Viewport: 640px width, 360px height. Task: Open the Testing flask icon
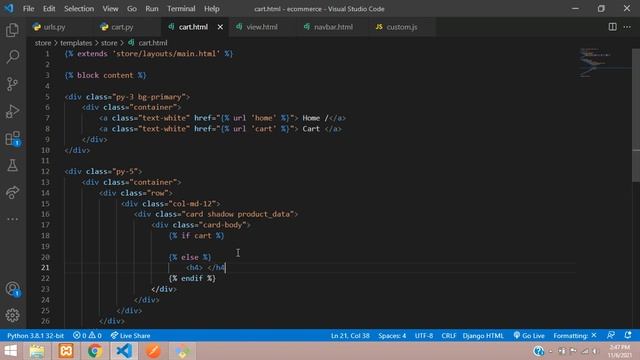pos(13,165)
